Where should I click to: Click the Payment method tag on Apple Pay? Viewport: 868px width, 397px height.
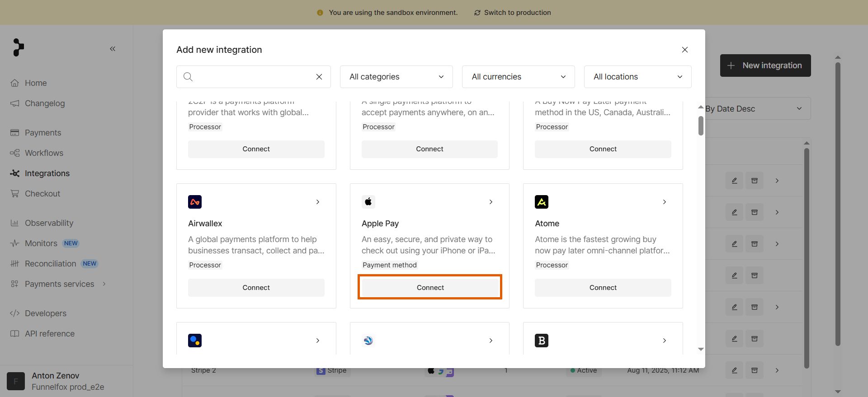pos(390,265)
